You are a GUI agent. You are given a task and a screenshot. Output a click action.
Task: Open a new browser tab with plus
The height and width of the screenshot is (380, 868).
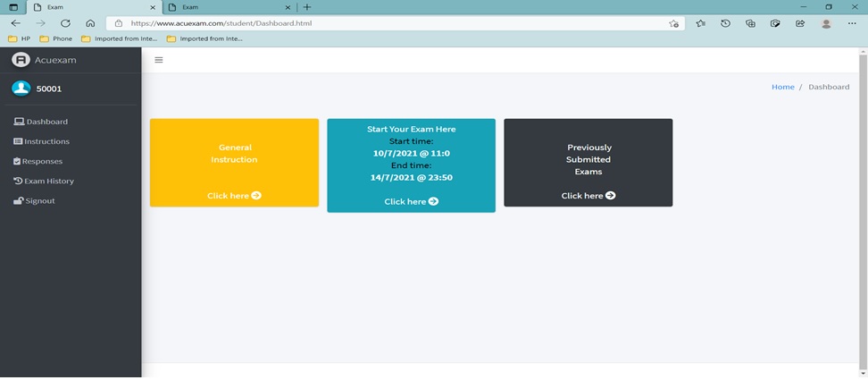[x=307, y=7]
